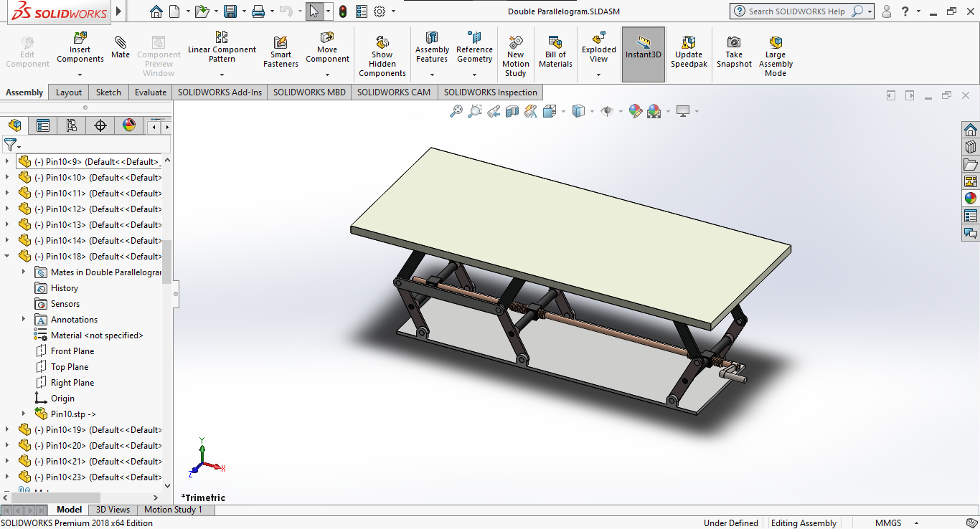
Task: Click the Zoom to Fit icon
Action: [x=456, y=111]
